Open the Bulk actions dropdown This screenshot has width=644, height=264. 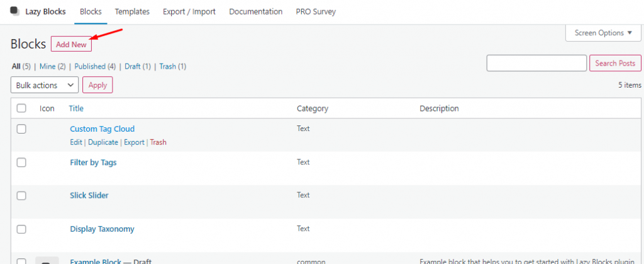tap(45, 85)
